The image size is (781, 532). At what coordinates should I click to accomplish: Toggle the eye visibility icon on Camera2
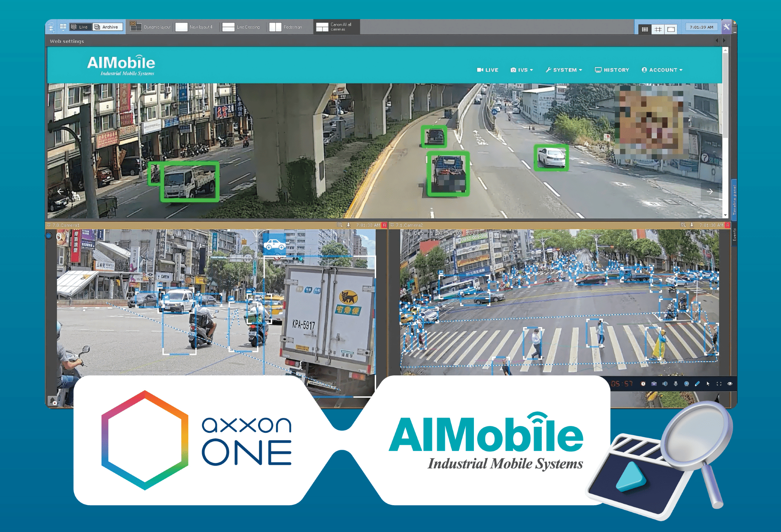click(x=730, y=384)
